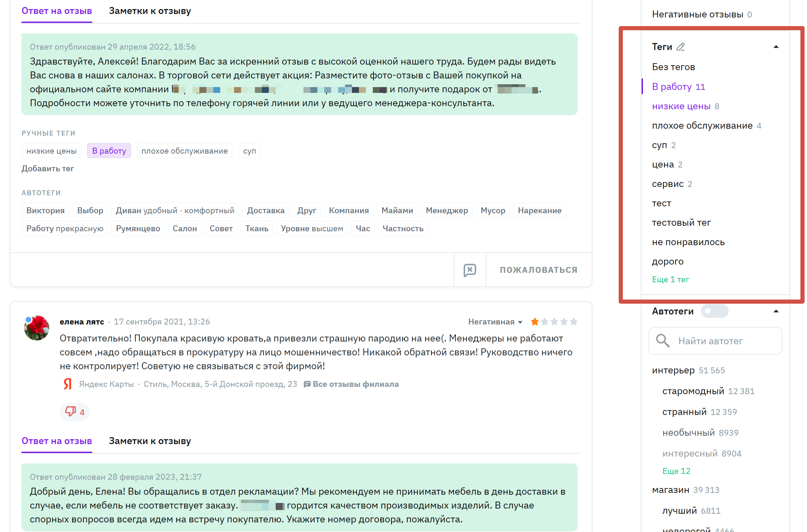
Task: Click the thumbs-down dislike icon with count 4
Action: (x=70, y=412)
